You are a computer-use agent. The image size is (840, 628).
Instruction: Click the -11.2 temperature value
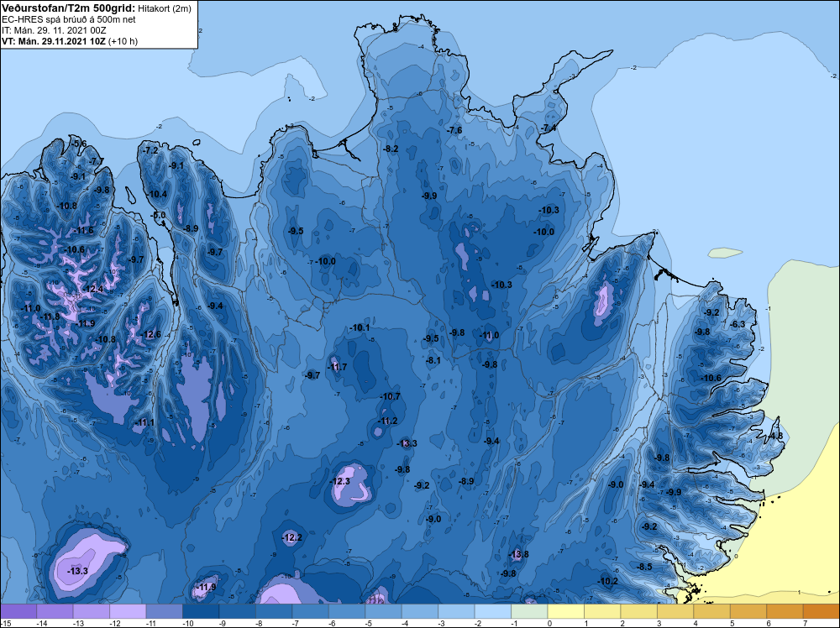pyautogui.click(x=387, y=421)
